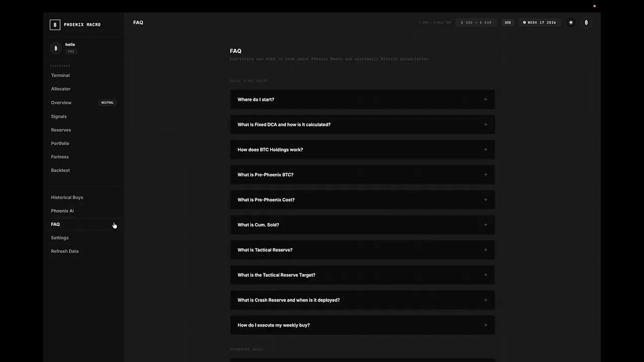The width and height of the screenshot is (644, 362).
Task: Click the FAQ page subtitle description
Action: click(x=330, y=59)
